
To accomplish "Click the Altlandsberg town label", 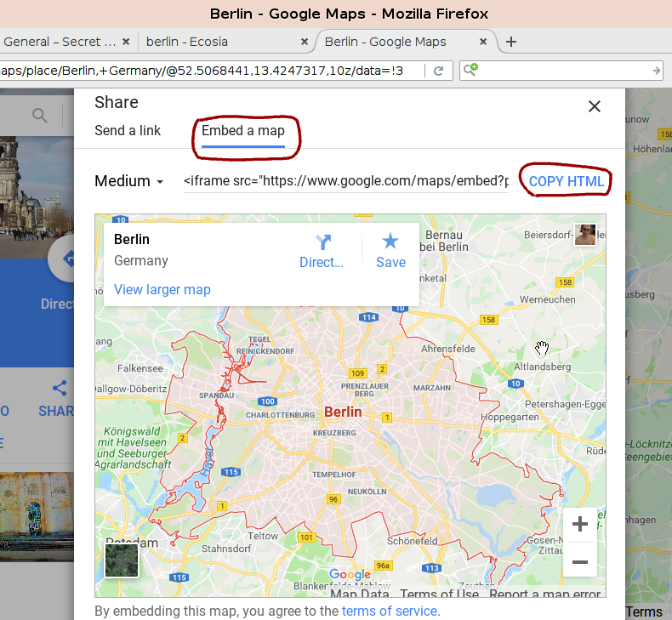I will (x=542, y=367).
